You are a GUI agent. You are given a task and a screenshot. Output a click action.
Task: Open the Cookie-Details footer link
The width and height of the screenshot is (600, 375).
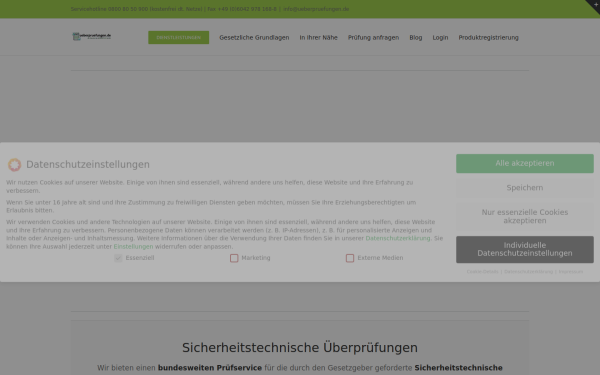point(483,272)
